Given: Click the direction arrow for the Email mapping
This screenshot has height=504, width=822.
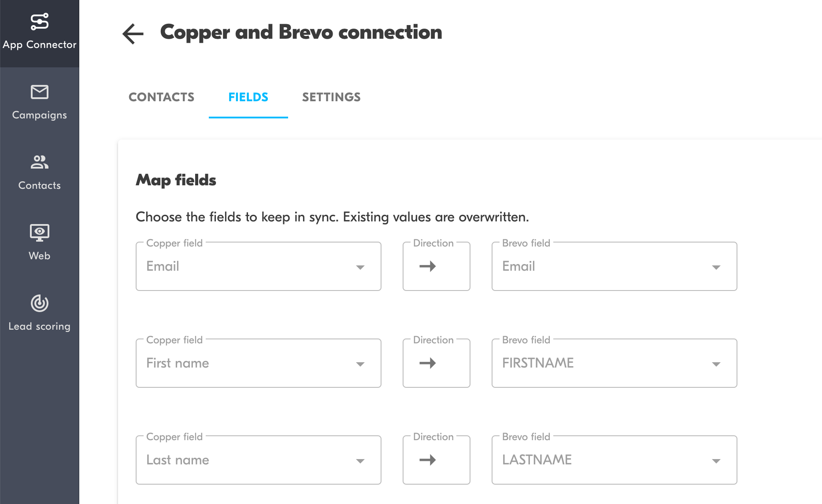Looking at the screenshot, I should click(x=436, y=266).
